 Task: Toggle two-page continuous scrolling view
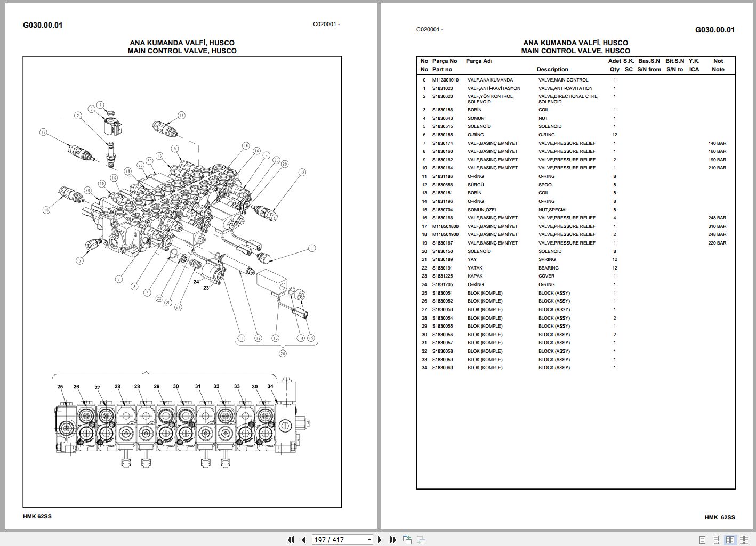tap(744, 540)
